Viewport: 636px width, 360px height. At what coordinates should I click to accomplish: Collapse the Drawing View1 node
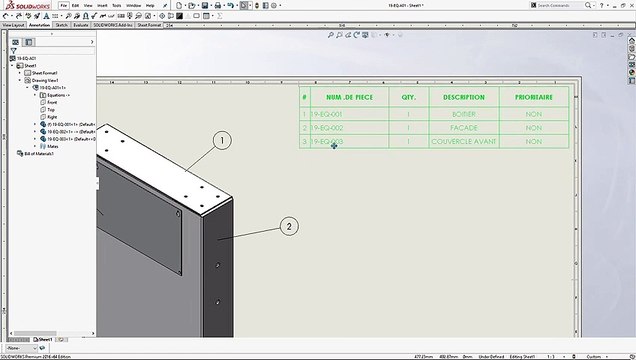click(19, 80)
